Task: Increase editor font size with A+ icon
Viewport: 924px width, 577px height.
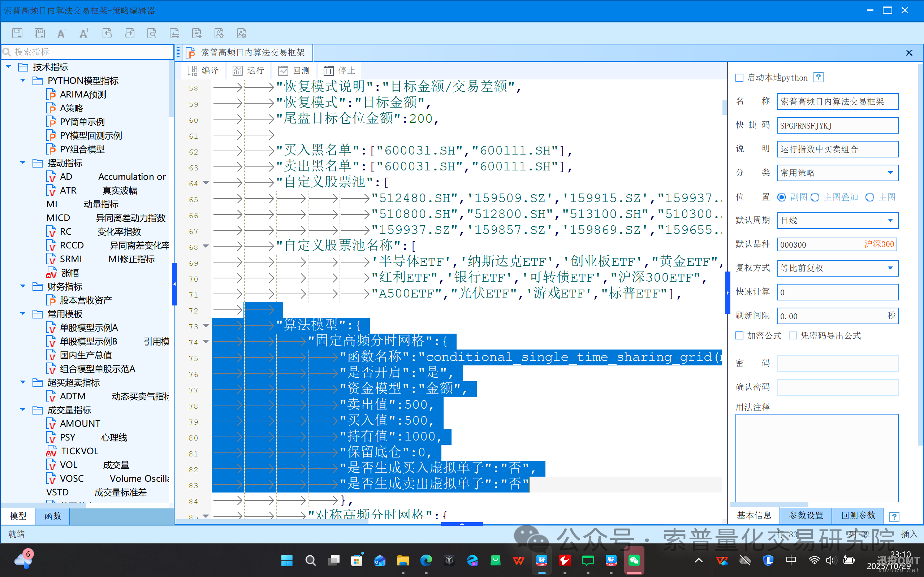Action: coord(85,33)
